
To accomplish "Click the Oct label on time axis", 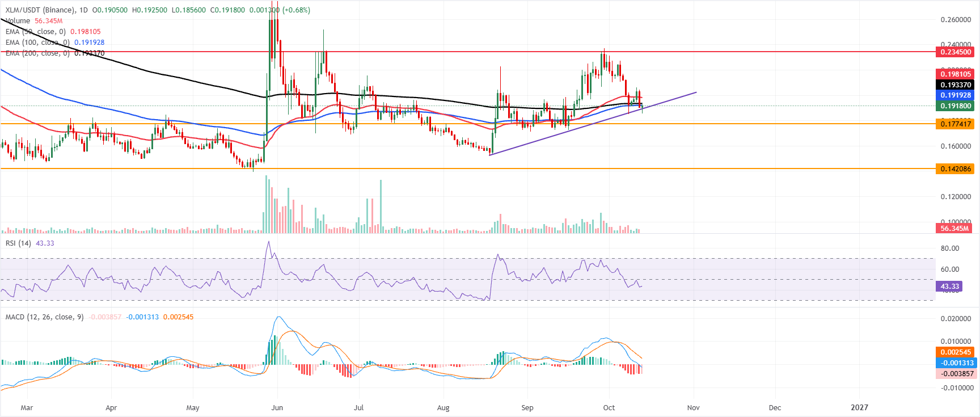I will point(609,408).
